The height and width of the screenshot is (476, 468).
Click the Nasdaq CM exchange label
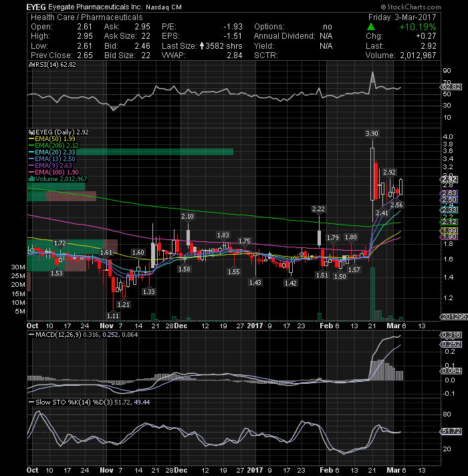(164, 7)
